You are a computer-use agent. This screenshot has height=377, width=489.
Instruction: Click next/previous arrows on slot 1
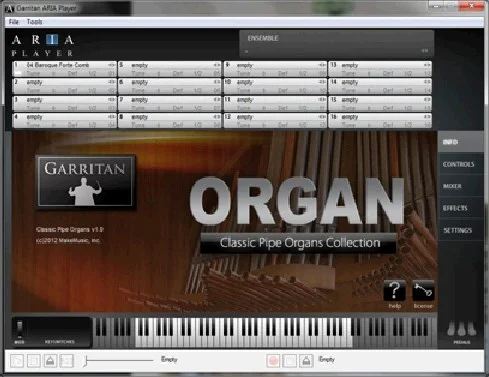pos(112,65)
